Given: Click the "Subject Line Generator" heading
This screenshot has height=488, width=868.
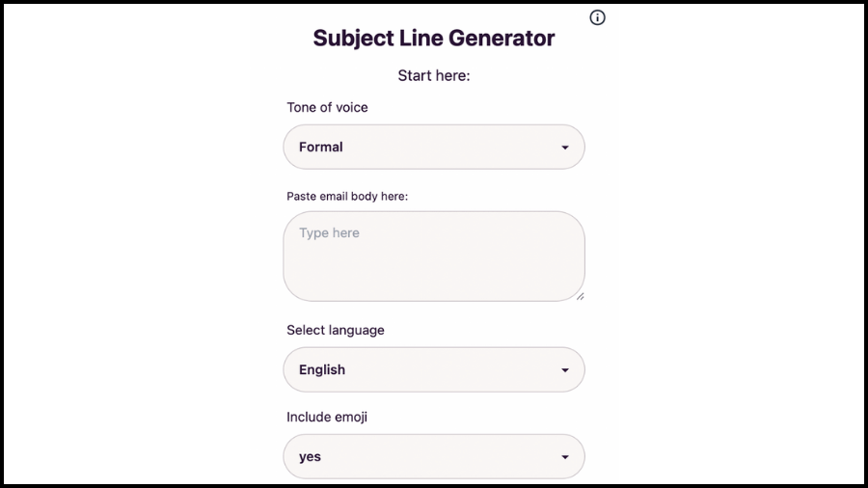Looking at the screenshot, I should [x=434, y=39].
